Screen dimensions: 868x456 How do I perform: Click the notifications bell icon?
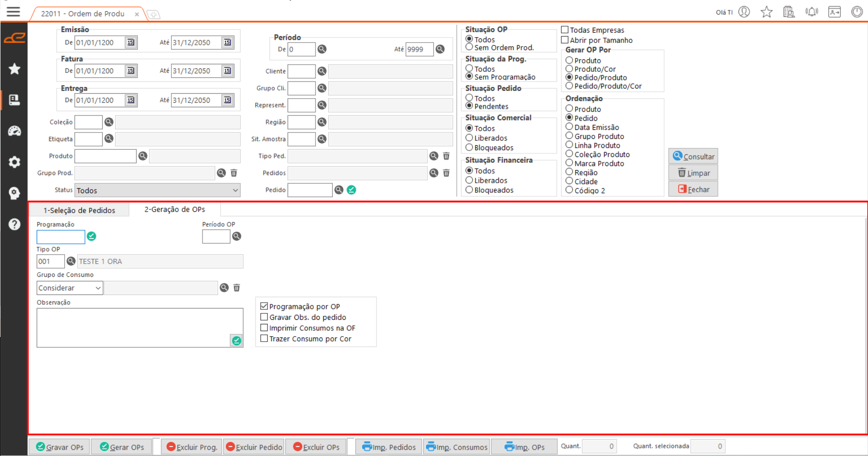(811, 12)
